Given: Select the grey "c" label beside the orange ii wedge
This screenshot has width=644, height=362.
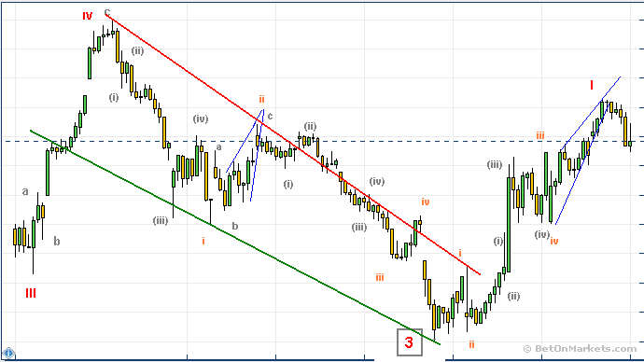Looking at the screenshot, I should pos(270,116).
